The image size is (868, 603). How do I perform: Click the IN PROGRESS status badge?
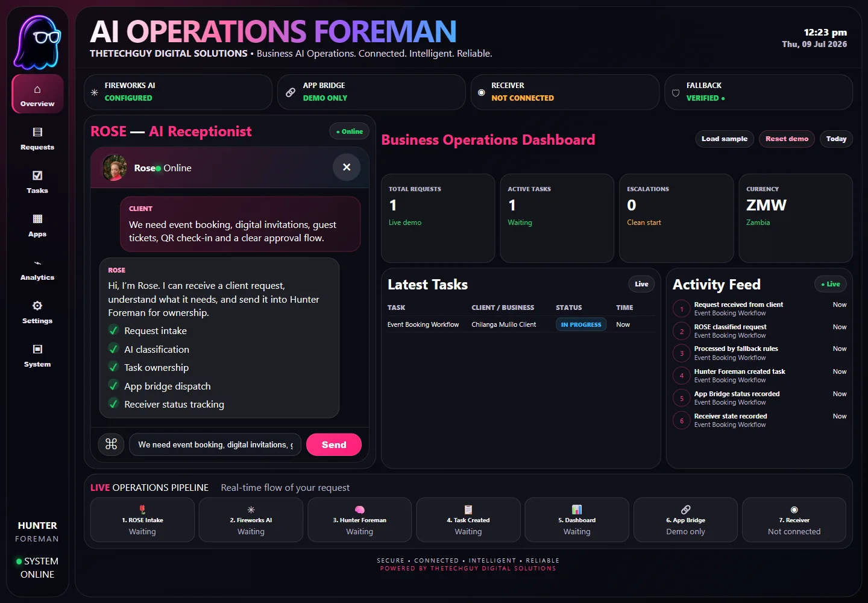581,324
